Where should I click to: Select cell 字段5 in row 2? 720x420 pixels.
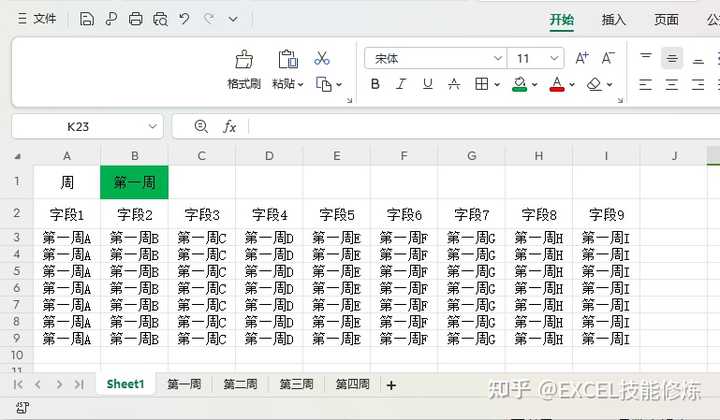coord(337,214)
